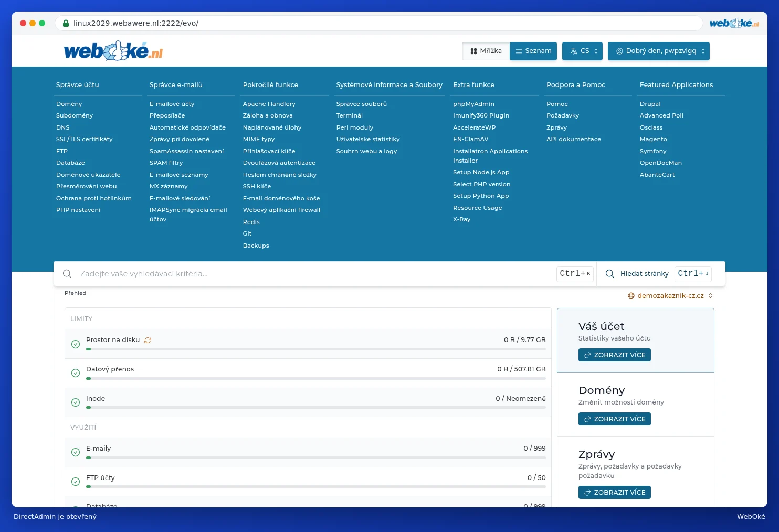Screen dimensions: 779x532
Task: Click the check icon for Datový přenos
Action: click(x=76, y=373)
